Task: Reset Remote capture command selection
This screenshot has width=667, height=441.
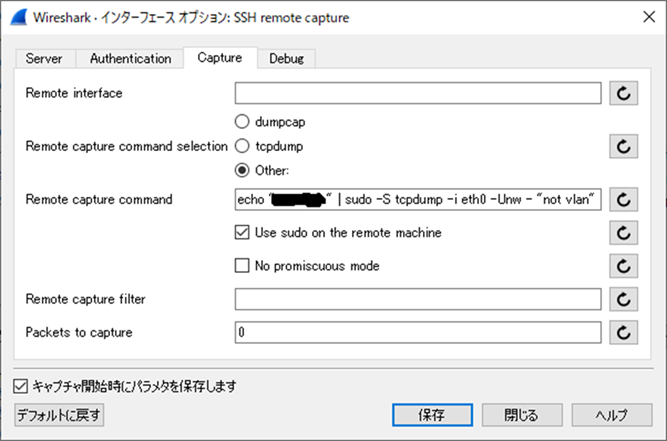Action: point(623,146)
